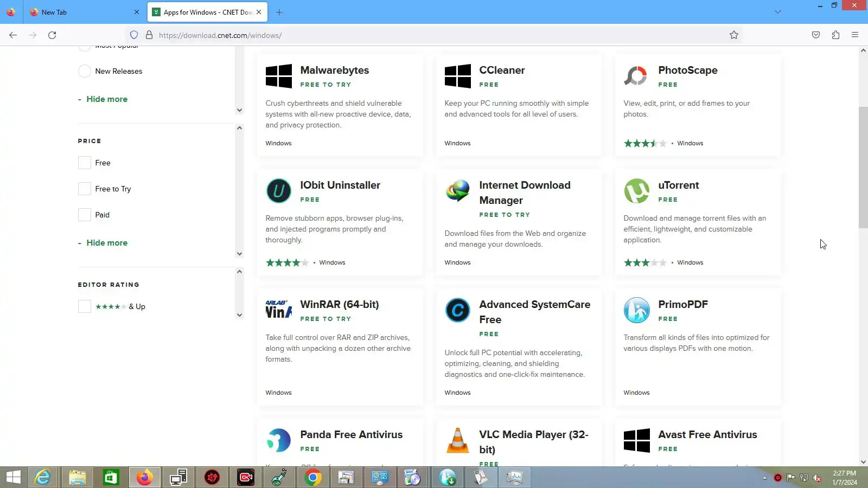The height and width of the screenshot is (488, 868).
Task: Collapse the Price filter with Hide more
Action: click(107, 243)
